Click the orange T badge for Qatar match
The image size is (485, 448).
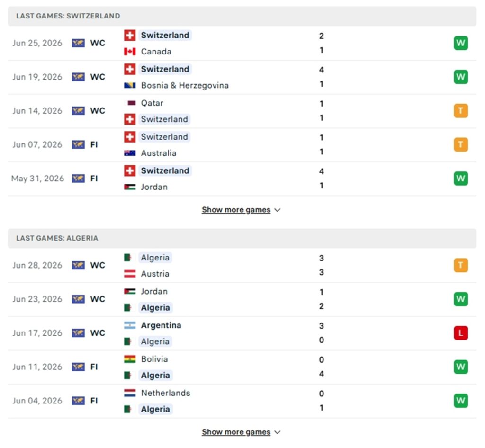460,111
